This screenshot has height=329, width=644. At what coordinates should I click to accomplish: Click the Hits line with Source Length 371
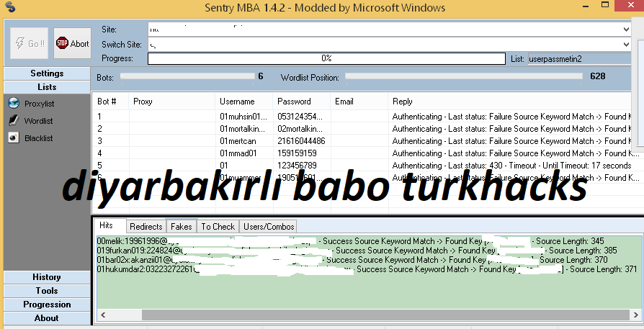click(x=367, y=269)
